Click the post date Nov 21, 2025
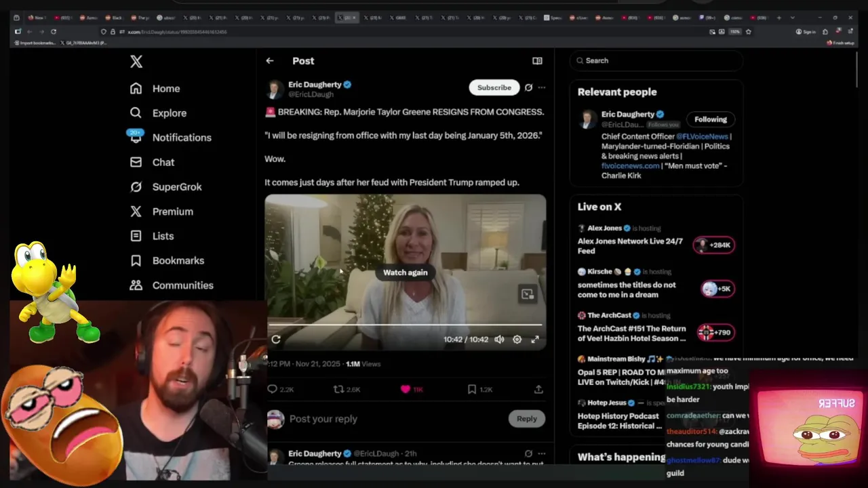 tap(317, 364)
